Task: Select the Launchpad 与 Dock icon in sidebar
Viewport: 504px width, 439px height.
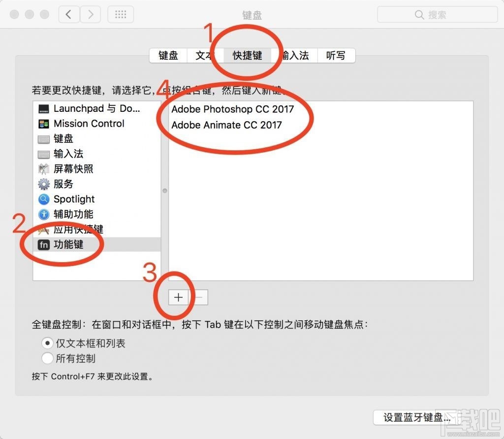Action: pyautogui.click(x=44, y=108)
